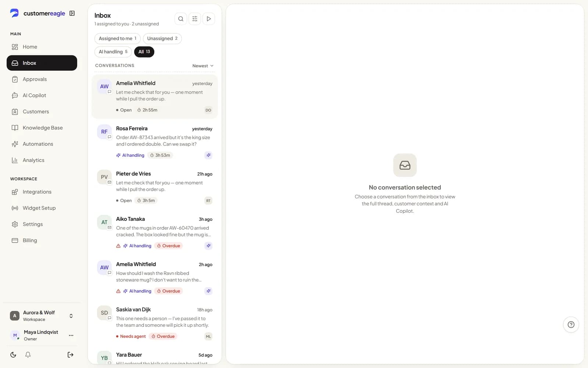588x368 pixels.
Task: Click the DO assignee badge
Action: pyautogui.click(x=208, y=110)
